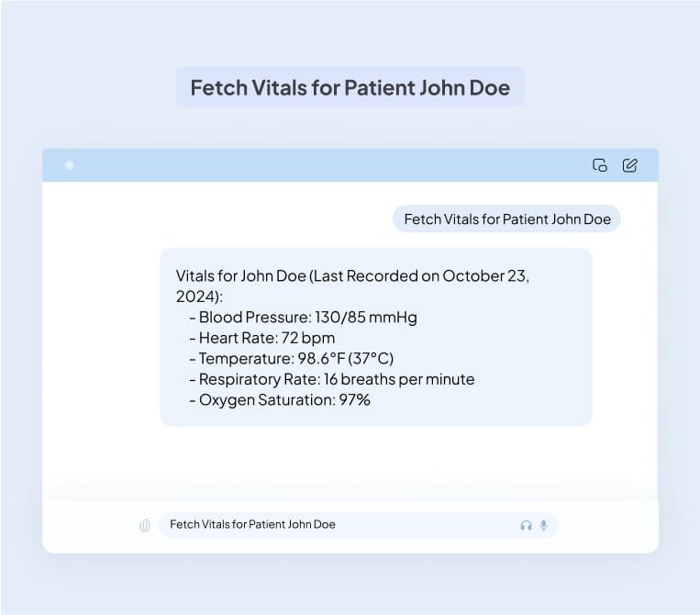Click the Blood Pressure reading line
700x615 pixels.
(307, 318)
